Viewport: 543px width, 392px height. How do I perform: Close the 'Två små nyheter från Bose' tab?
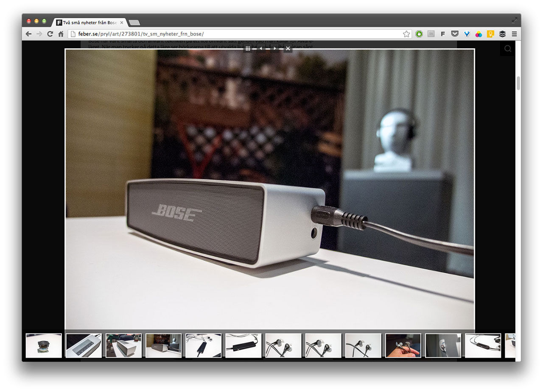tap(122, 22)
